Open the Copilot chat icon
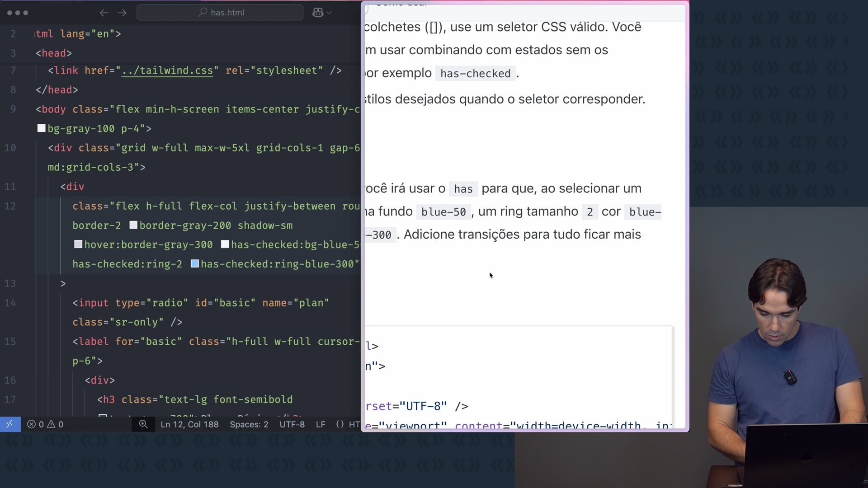This screenshot has width=868, height=488. coord(318,13)
